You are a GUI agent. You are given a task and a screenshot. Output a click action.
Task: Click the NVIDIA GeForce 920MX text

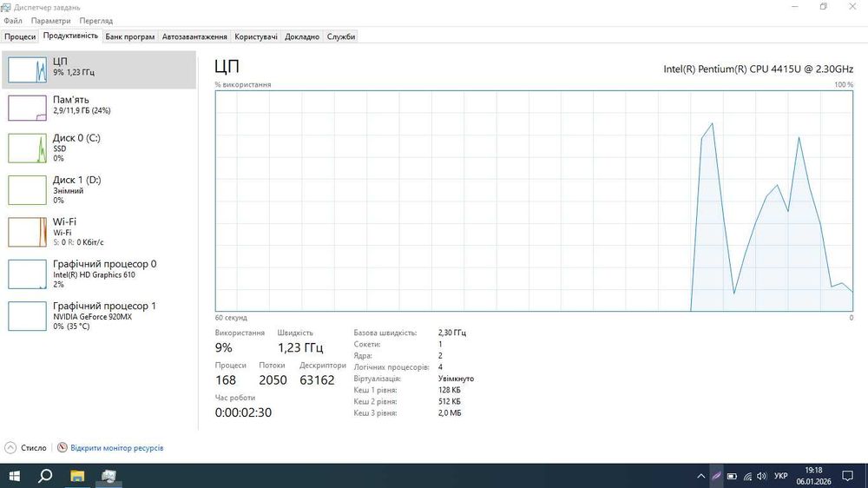93,317
